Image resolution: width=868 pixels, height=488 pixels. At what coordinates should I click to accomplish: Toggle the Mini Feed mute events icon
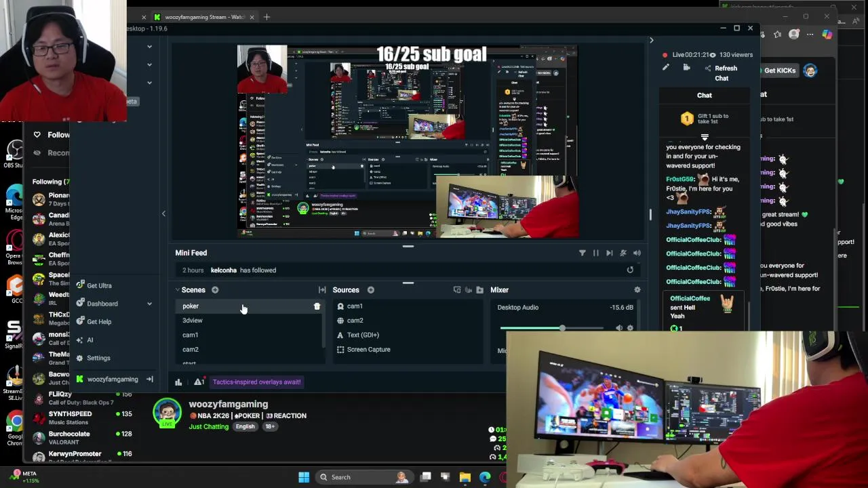623,253
